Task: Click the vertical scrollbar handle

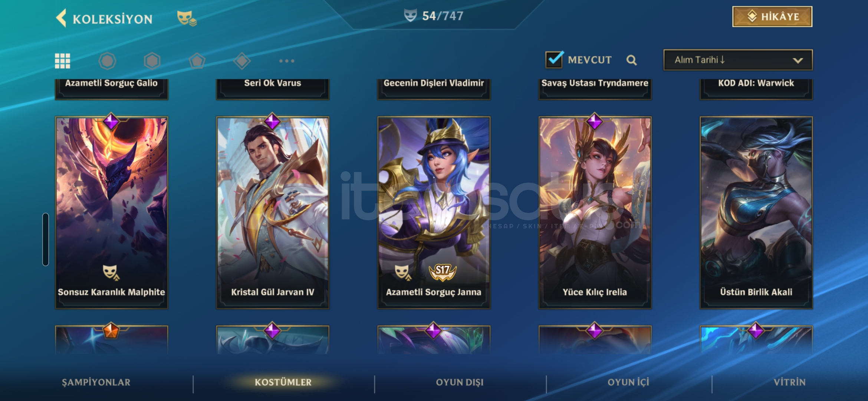Action: [46, 239]
